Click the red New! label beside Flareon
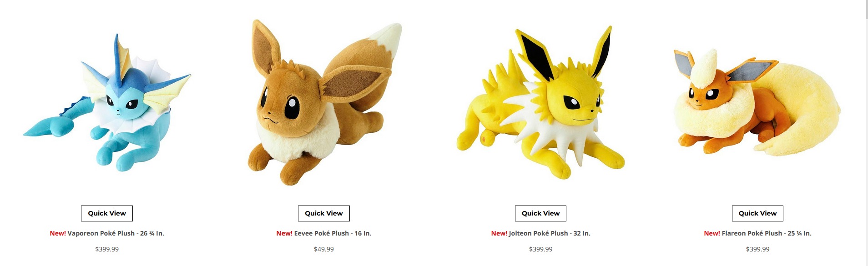Image resolution: width=868 pixels, height=266 pixels. click(x=712, y=233)
